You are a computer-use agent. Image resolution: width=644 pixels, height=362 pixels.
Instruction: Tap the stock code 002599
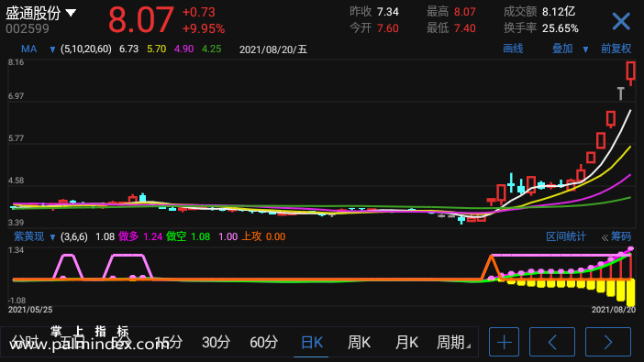[28, 28]
